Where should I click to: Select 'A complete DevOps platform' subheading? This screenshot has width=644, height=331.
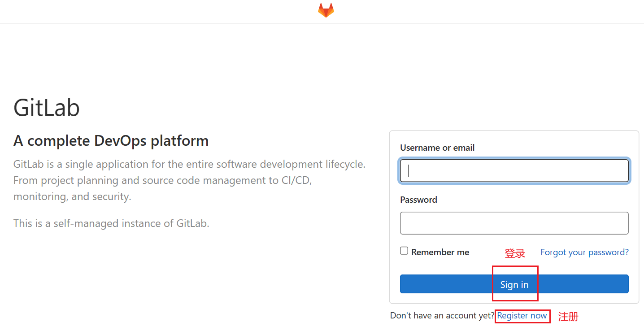click(111, 141)
